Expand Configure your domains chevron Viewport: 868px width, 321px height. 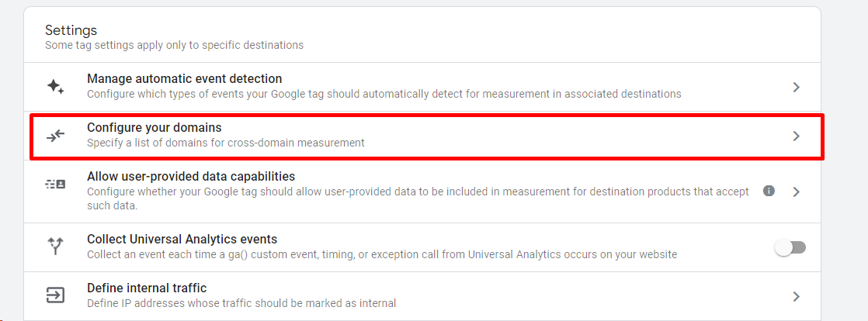[x=796, y=136]
